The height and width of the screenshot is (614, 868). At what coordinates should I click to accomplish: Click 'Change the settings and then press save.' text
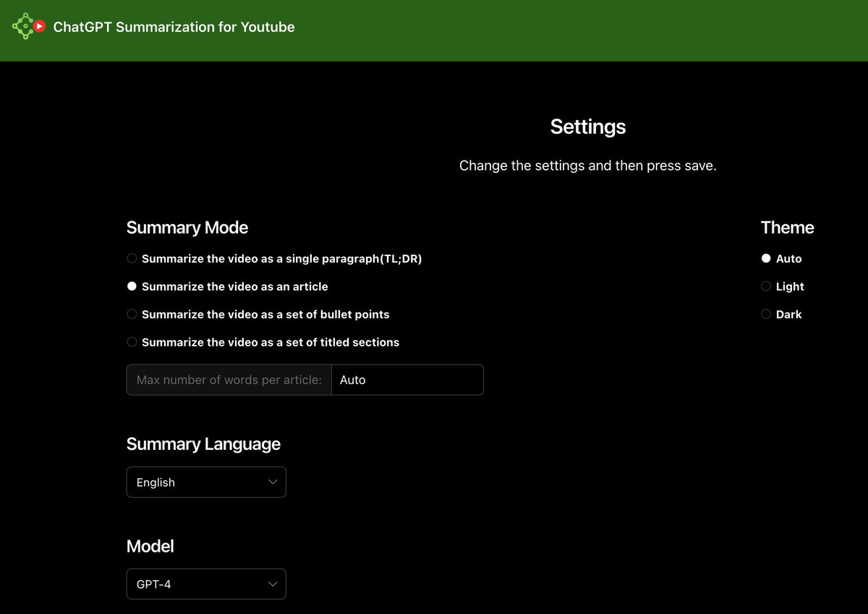click(x=588, y=166)
